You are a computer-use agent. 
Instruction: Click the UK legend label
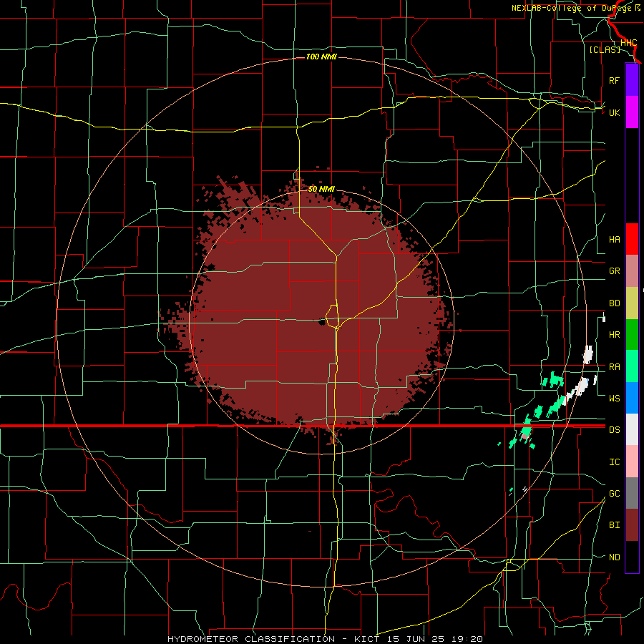(x=614, y=113)
